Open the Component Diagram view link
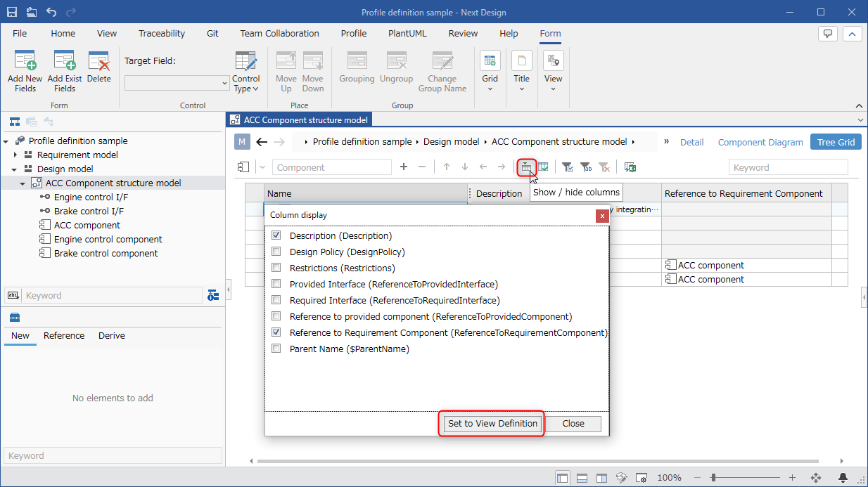Image resolution: width=868 pixels, height=487 pixels. coord(760,142)
